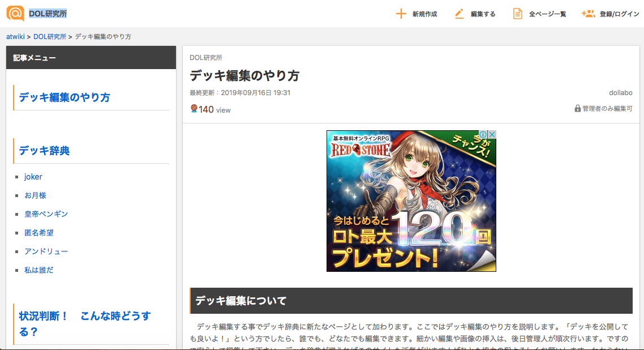
Task: Click the atwiki orange @ logo
Action: point(15,13)
